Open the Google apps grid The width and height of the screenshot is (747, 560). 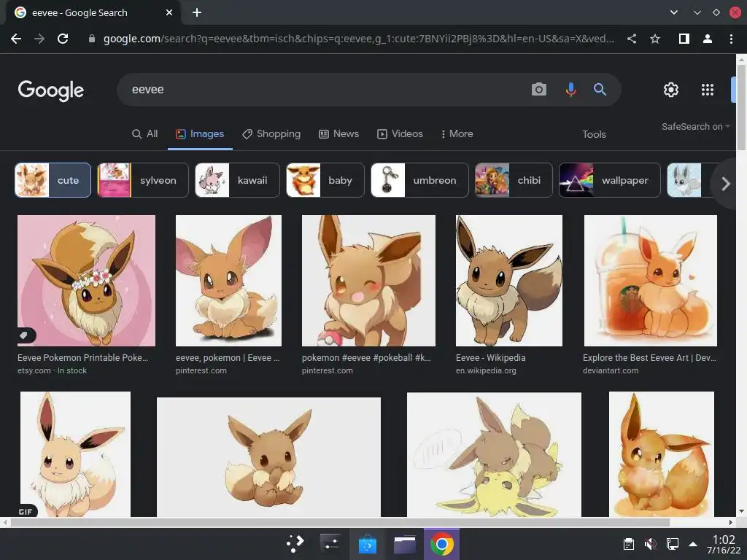point(708,90)
